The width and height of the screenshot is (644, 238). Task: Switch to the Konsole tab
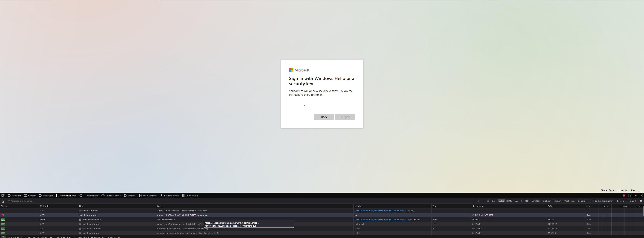pyautogui.click(x=30, y=195)
